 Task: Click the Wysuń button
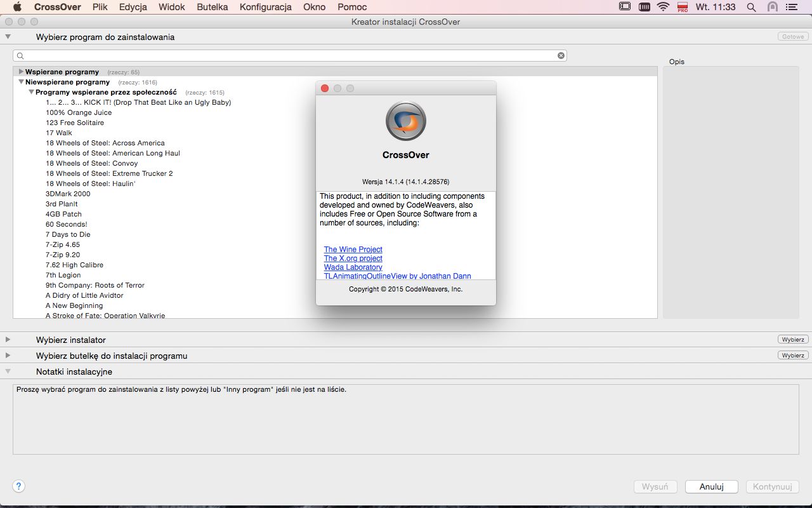click(655, 486)
